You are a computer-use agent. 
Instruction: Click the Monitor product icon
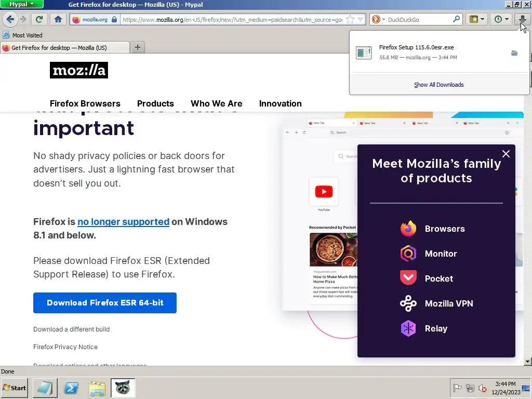click(x=408, y=254)
